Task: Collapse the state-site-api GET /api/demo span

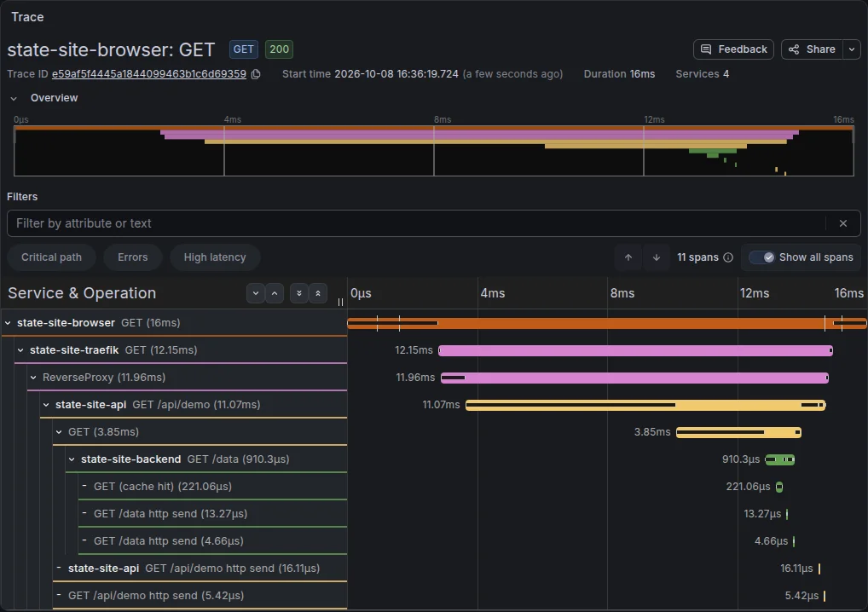Action: click(x=46, y=405)
